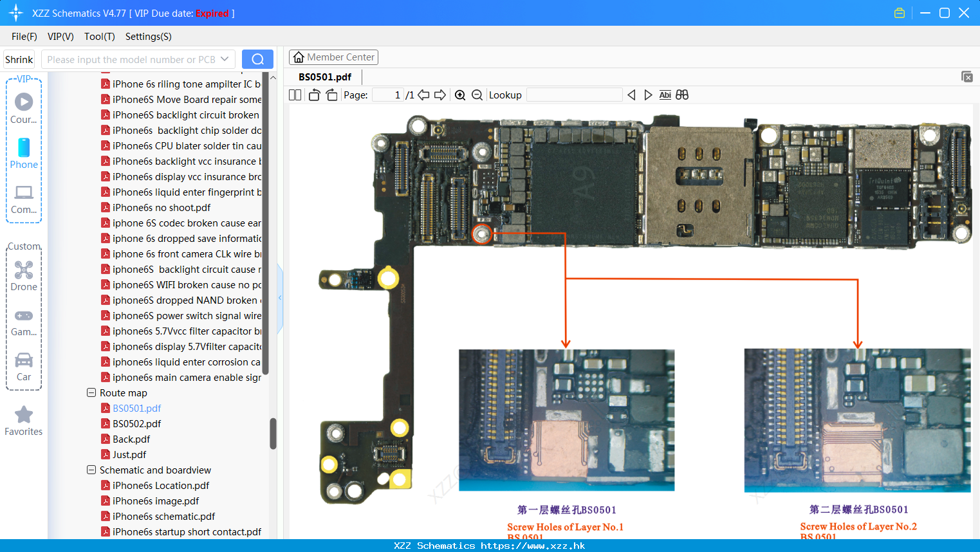The height and width of the screenshot is (552, 980).
Task: Click the tree scrollbar up arrow
Action: [x=273, y=78]
